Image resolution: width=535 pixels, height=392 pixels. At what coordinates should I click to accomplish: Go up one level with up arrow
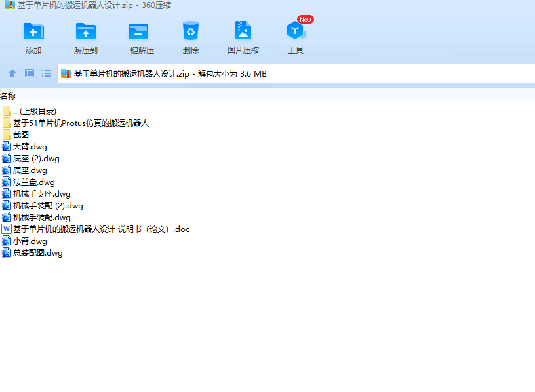click(x=12, y=73)
